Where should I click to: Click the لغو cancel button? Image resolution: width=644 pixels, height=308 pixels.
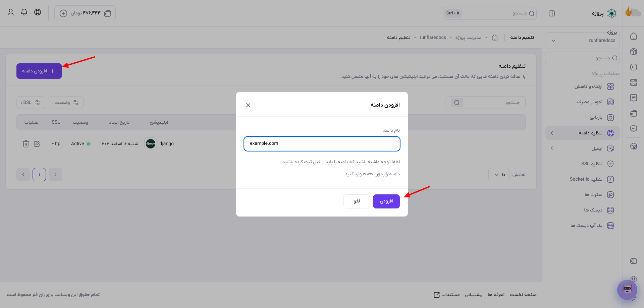click(357, 201)
